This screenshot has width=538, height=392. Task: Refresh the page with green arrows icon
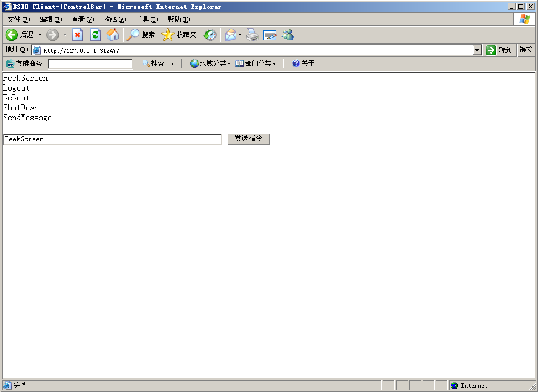coord(95,35)
